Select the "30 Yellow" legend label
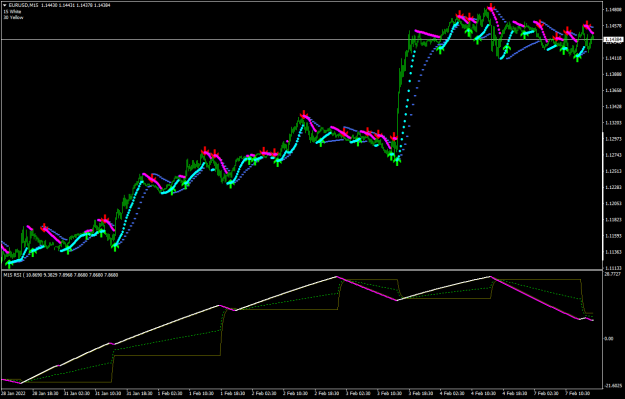This screenshot has width=625, height=399. coord(13,18)
